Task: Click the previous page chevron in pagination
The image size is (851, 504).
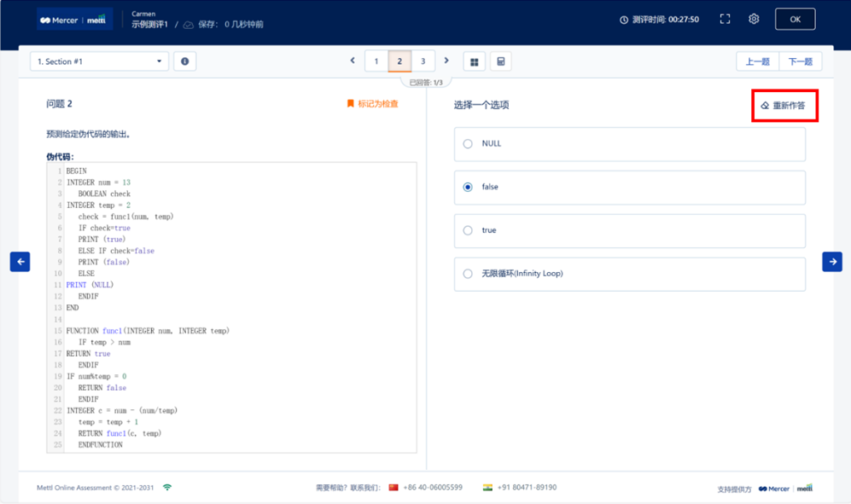Action: (x=353, y=61)
